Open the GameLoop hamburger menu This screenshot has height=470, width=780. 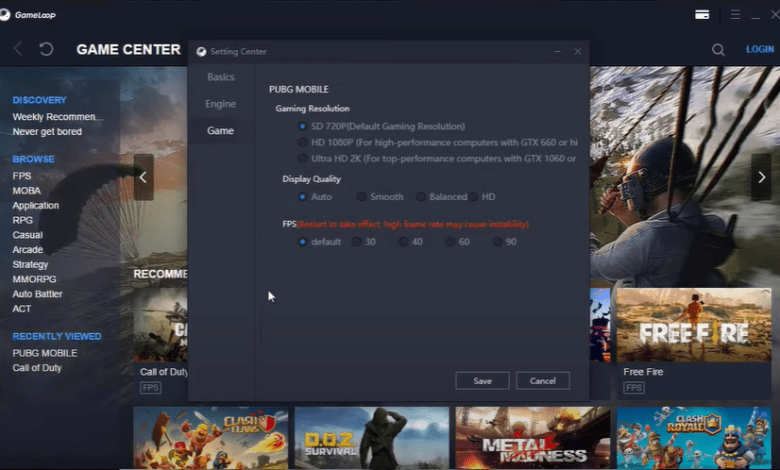[x=735, y=14]
